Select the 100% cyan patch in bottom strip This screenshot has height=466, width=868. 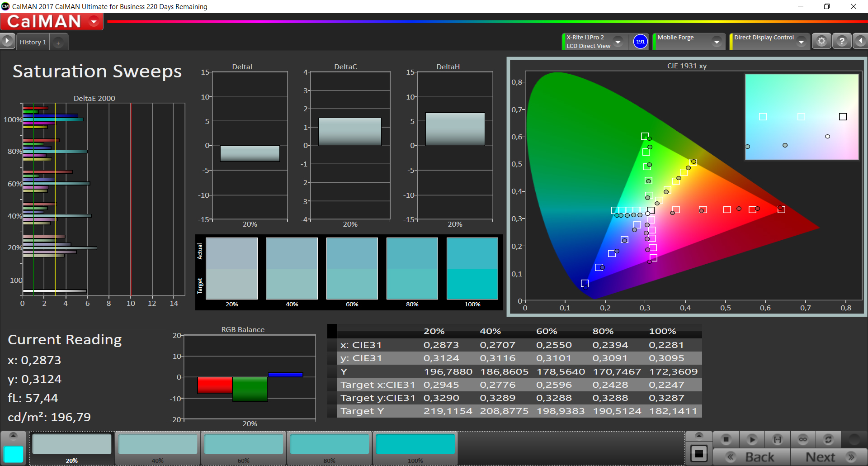pyautogui.click(x=415, y=448)
